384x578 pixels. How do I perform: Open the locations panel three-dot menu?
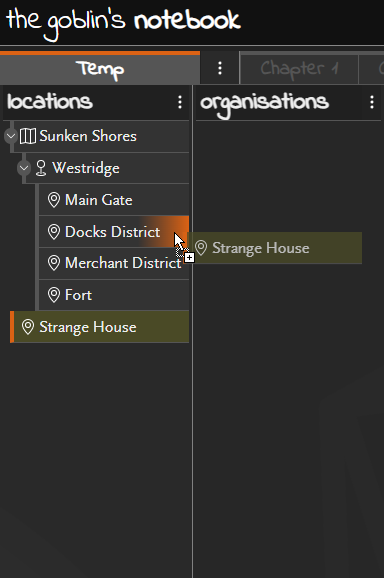(180, 102)
